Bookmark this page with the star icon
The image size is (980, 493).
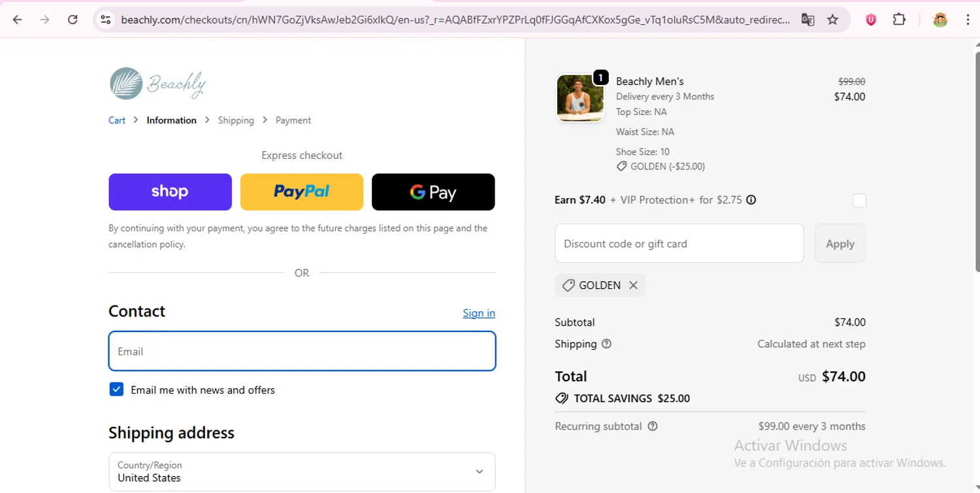pos(832,20)
